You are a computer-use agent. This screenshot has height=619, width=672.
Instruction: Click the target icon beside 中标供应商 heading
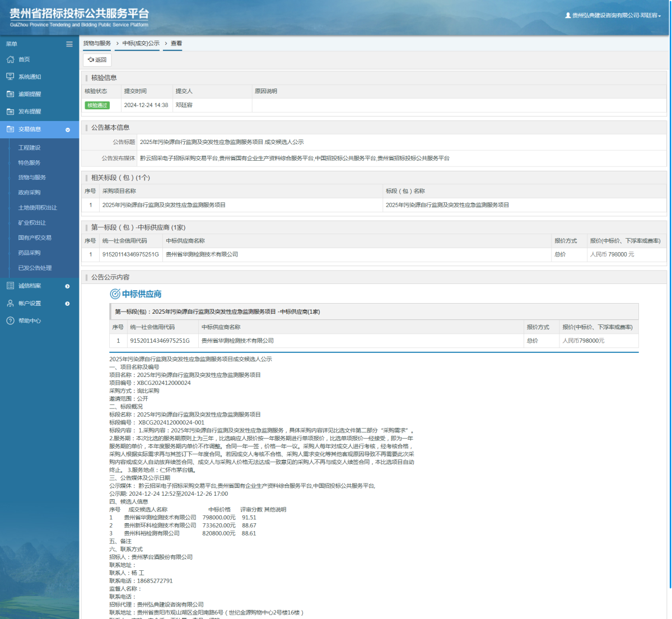coord(115,294)
